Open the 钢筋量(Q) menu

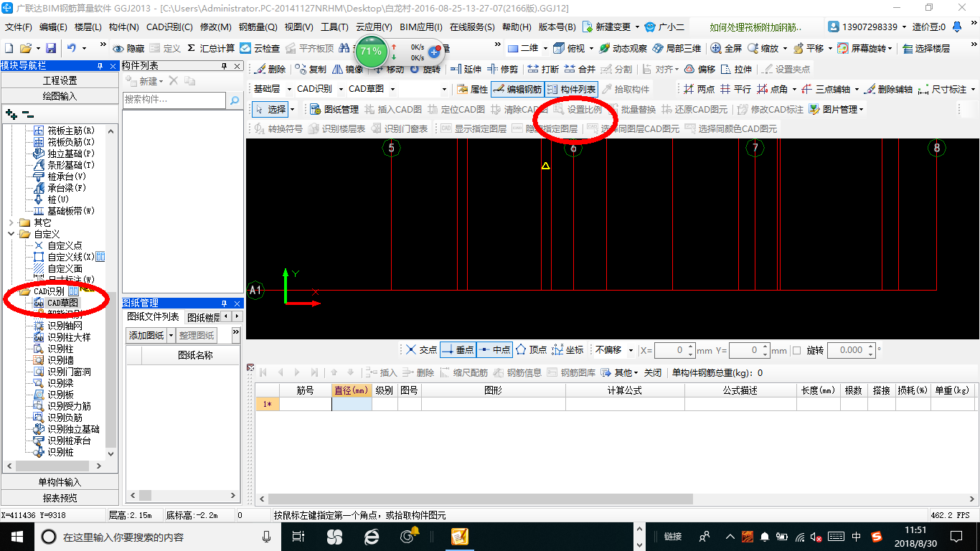[258, 27]
